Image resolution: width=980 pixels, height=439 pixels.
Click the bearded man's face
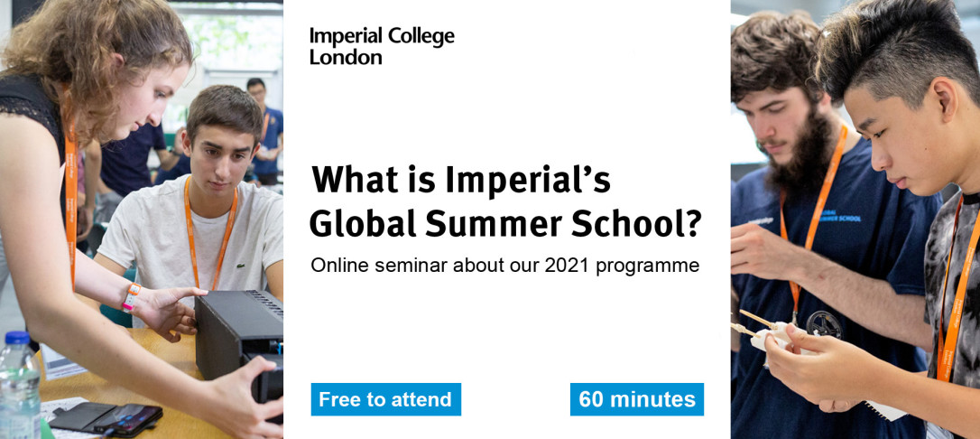click(772, 117)
